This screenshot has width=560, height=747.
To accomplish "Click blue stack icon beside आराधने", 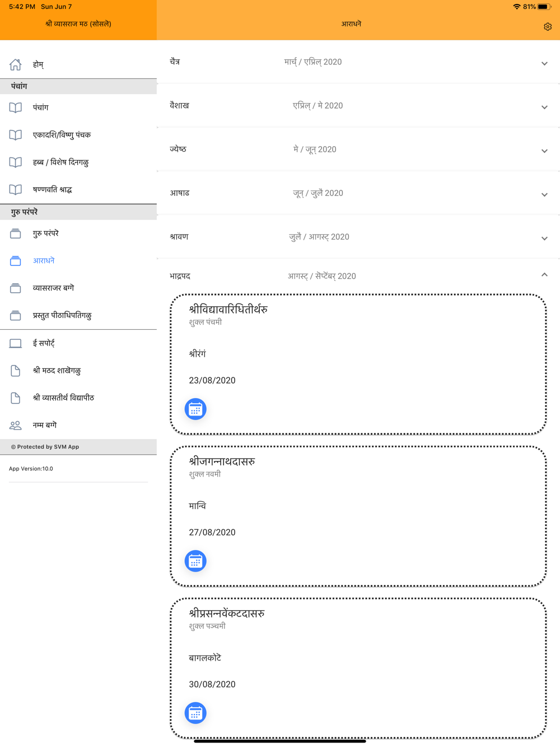I will (16, 261).
